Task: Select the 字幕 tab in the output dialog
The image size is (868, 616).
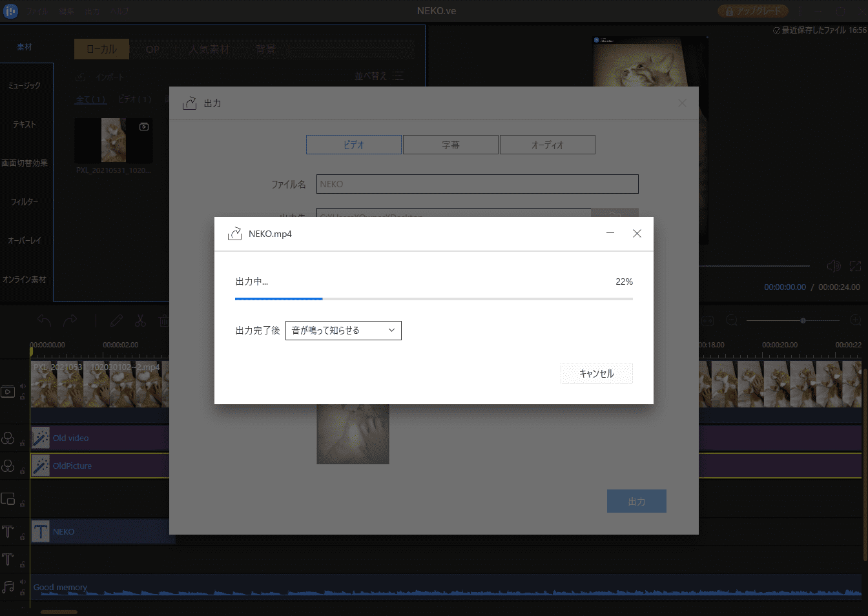Action: [x=451, y=145]
